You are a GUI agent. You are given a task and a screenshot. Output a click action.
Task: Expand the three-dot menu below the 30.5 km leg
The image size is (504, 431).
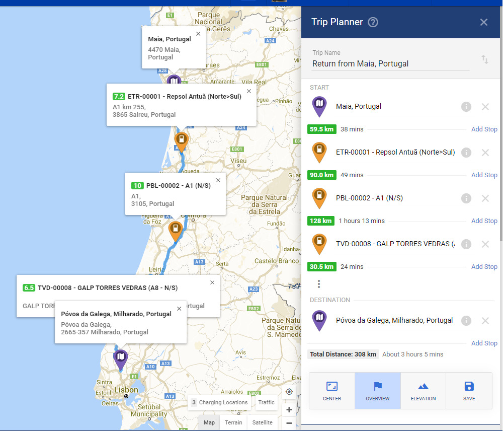pos(319,284)
